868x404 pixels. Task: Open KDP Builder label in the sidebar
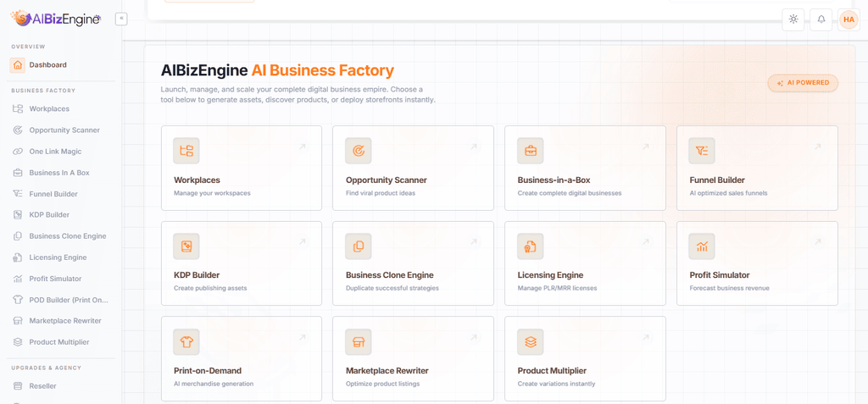[49, 215]
